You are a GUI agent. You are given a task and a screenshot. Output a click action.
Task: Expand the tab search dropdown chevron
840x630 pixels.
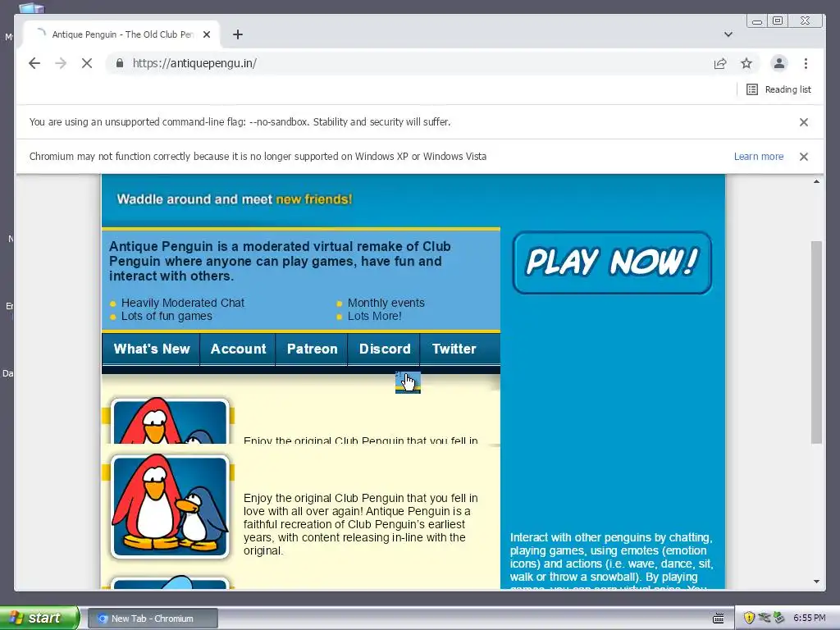pos(728,34)
